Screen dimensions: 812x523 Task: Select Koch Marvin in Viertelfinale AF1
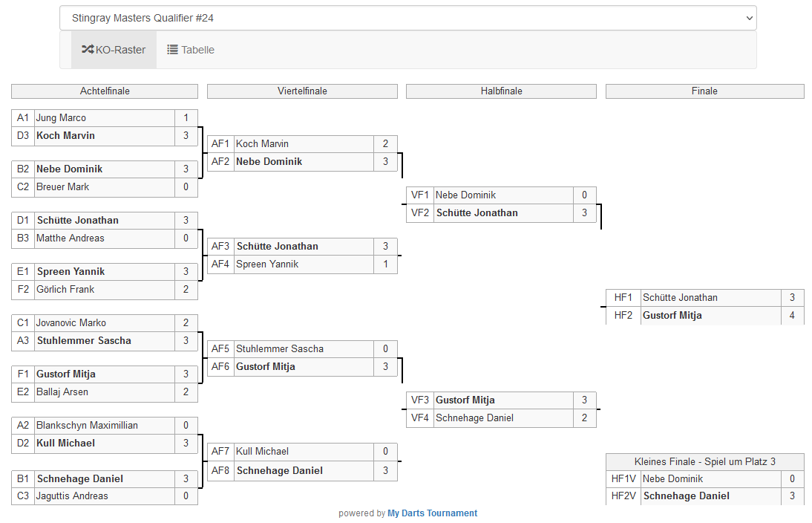coord(262,144)
